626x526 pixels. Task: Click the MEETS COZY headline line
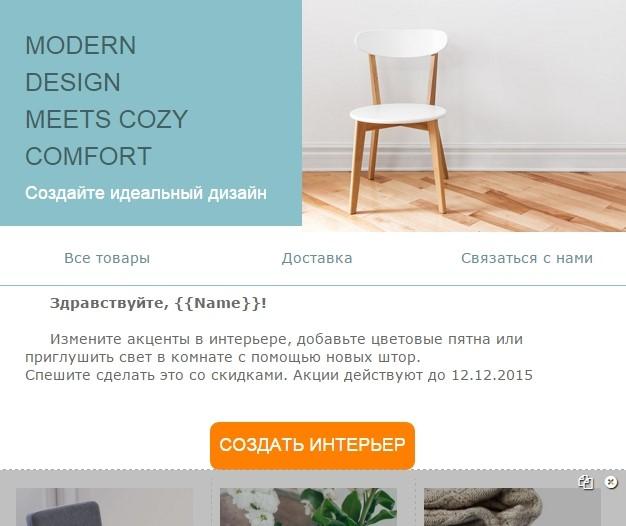coord(106,119)
